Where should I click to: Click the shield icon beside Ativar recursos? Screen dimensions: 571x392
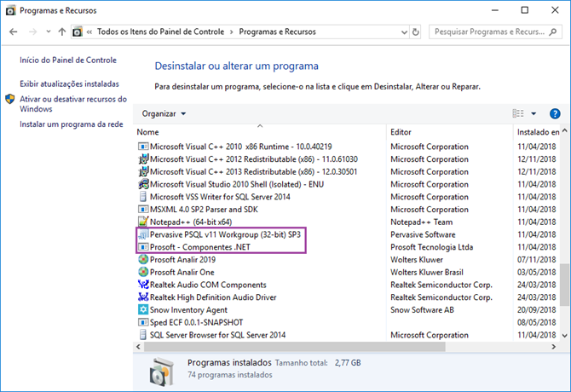10,99
